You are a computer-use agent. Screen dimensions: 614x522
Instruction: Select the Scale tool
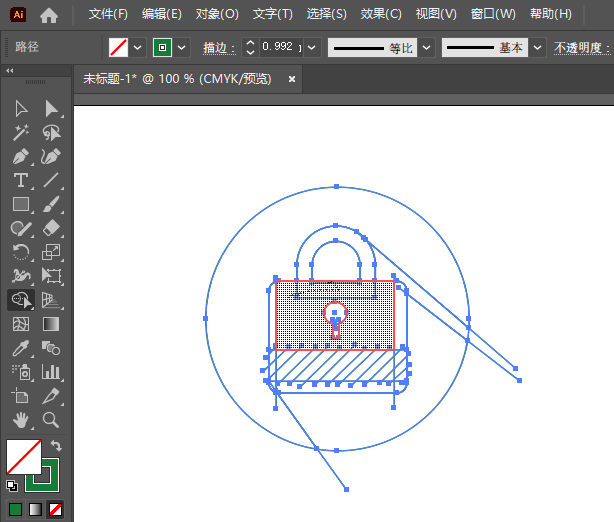(51, 252)
